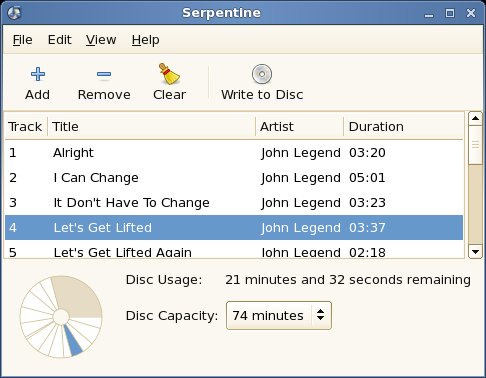This screenshot has width=486, height=378.
Task: Open the Help menu
Action: coord(145,40)
